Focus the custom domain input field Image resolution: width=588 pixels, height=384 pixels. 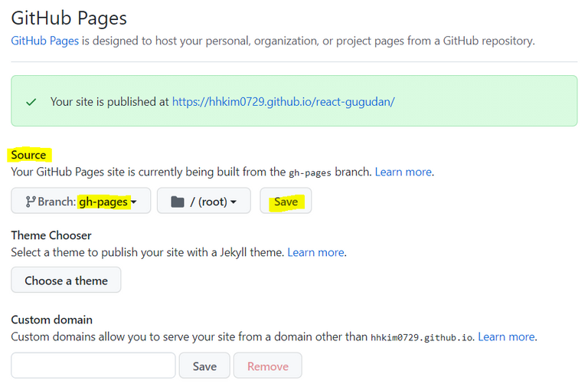point(93,366)
